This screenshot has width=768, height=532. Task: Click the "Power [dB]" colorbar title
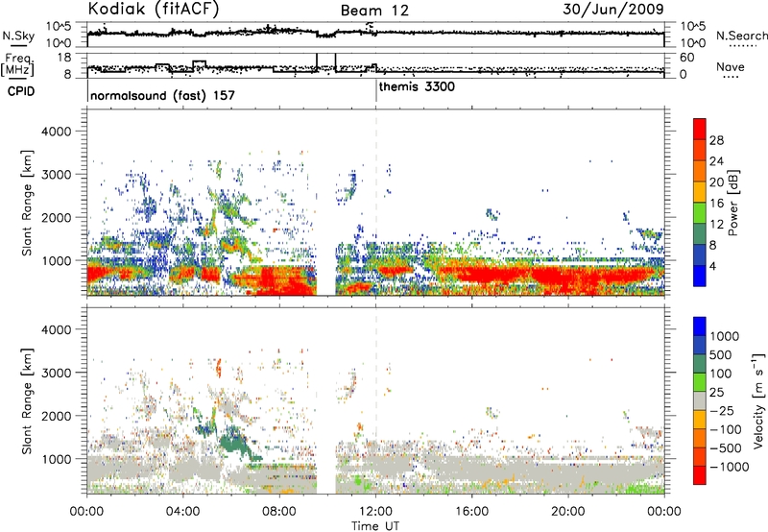[x=732, y=203]
